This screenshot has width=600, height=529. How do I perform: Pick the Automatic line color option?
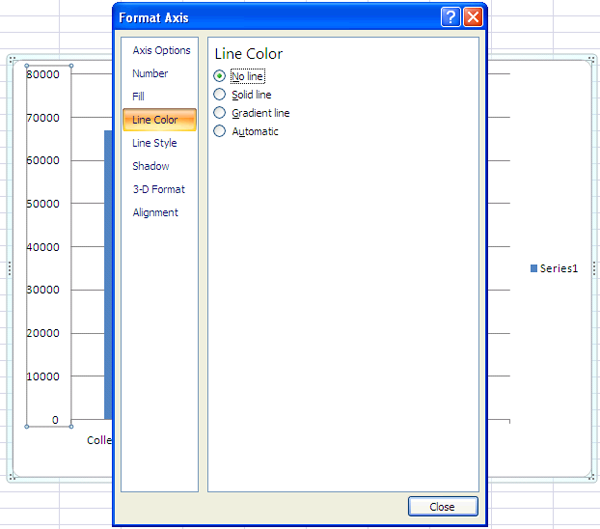tap(220, 131)
